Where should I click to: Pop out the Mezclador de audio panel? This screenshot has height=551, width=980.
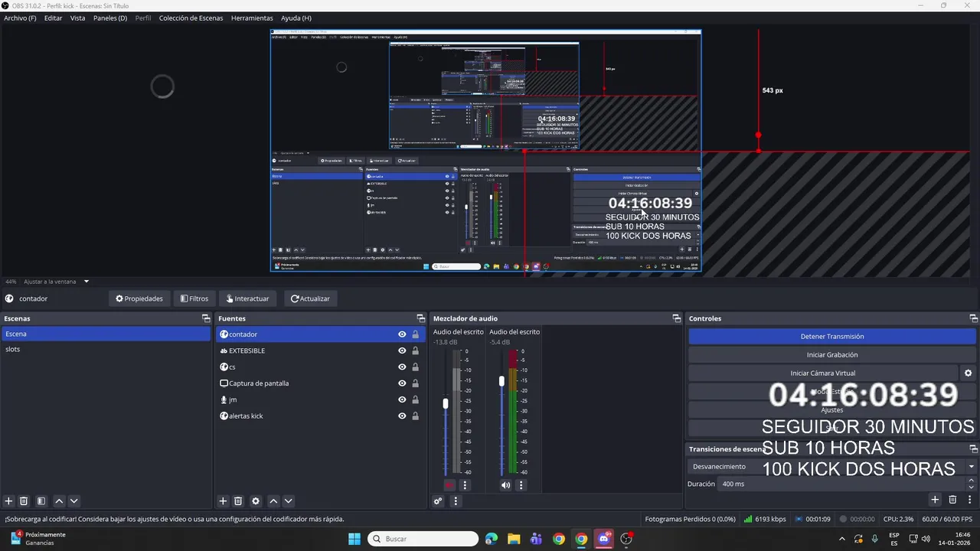(x=677, y=318)
